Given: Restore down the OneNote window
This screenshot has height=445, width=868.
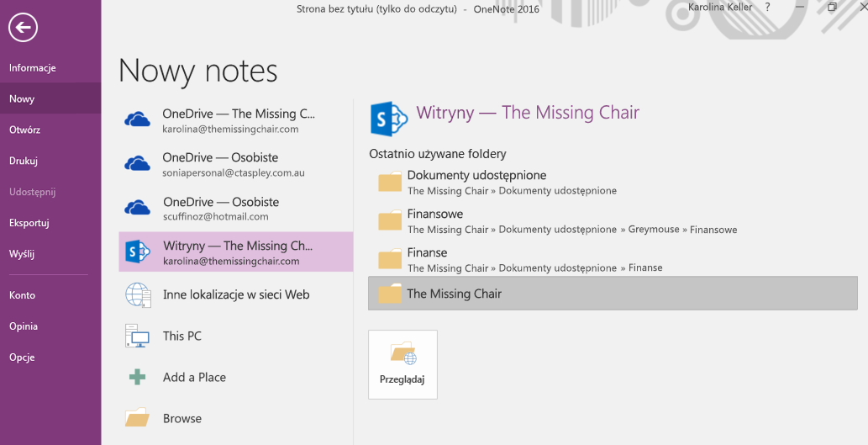Looking at the screenshot, I should pyautogui.click(x=832, y=8).
